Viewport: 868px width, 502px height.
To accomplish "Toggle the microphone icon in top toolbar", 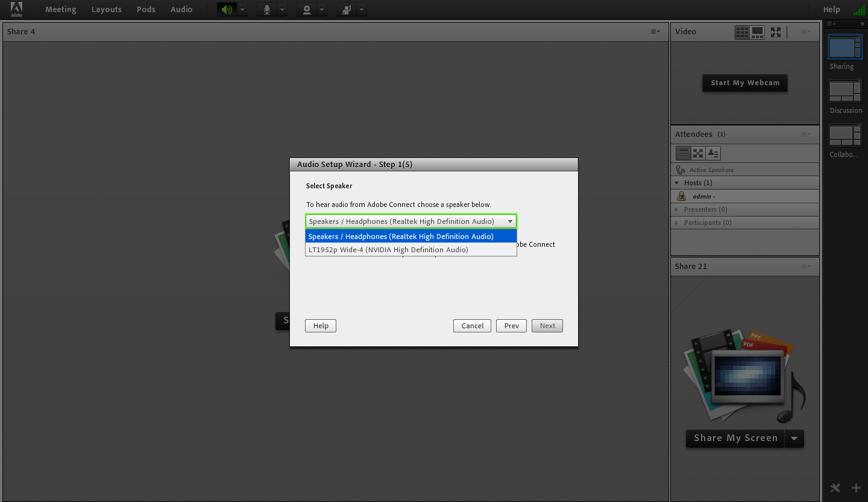I will coord(266,10).
